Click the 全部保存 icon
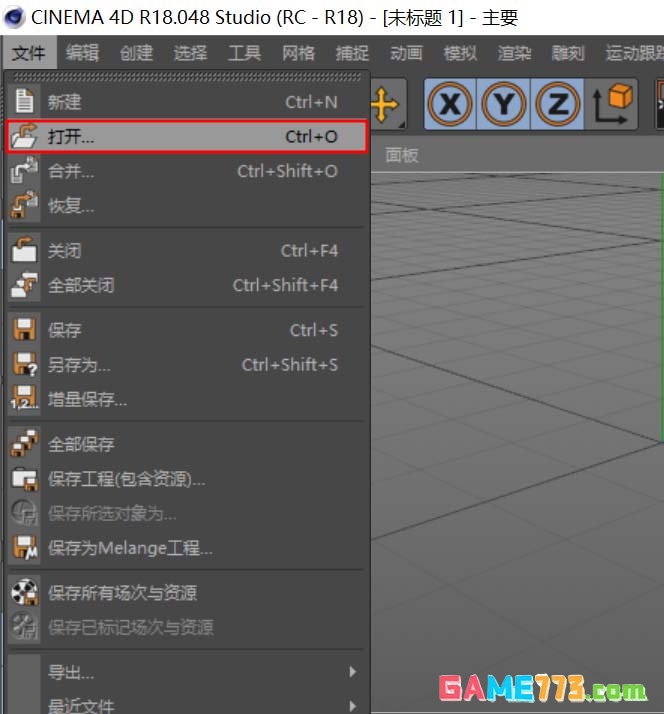 coord(24,444)
